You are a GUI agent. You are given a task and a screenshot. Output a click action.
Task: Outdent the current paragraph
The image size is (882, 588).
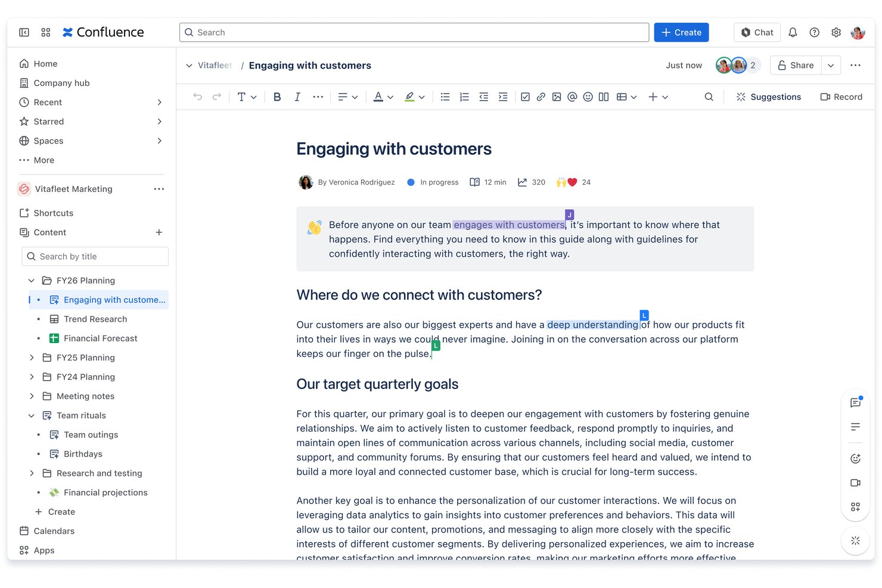pyautogui.click(x=484, y=97)
